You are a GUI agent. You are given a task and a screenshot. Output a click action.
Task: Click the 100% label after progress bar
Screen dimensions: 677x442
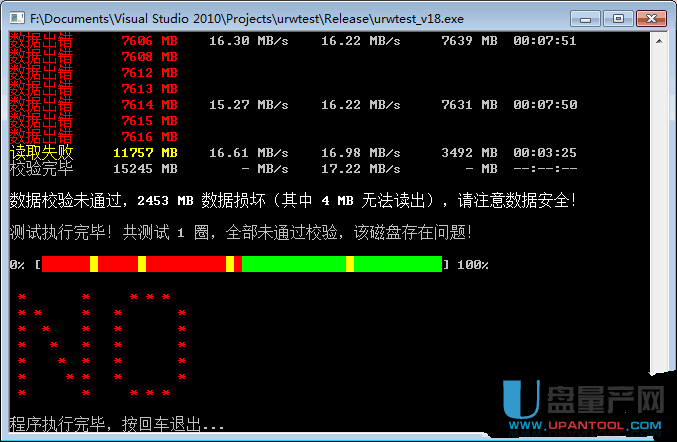(472, 264)
